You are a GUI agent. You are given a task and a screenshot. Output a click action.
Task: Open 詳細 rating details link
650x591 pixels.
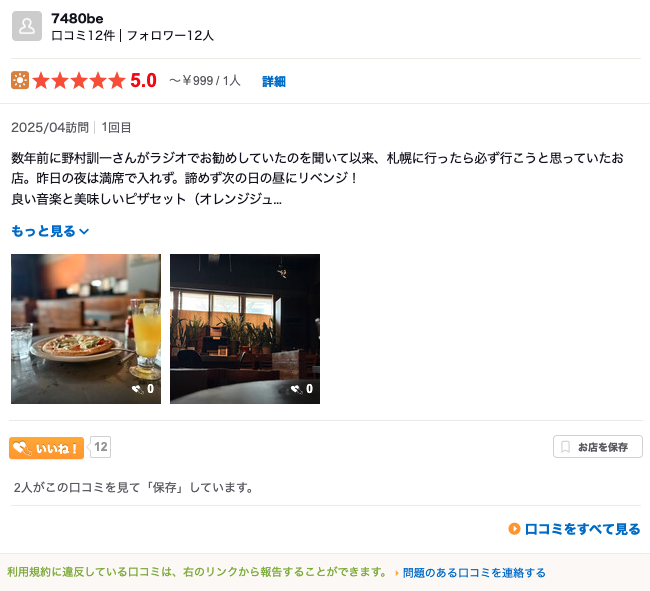pyautogui.click(x=274, y=81)
